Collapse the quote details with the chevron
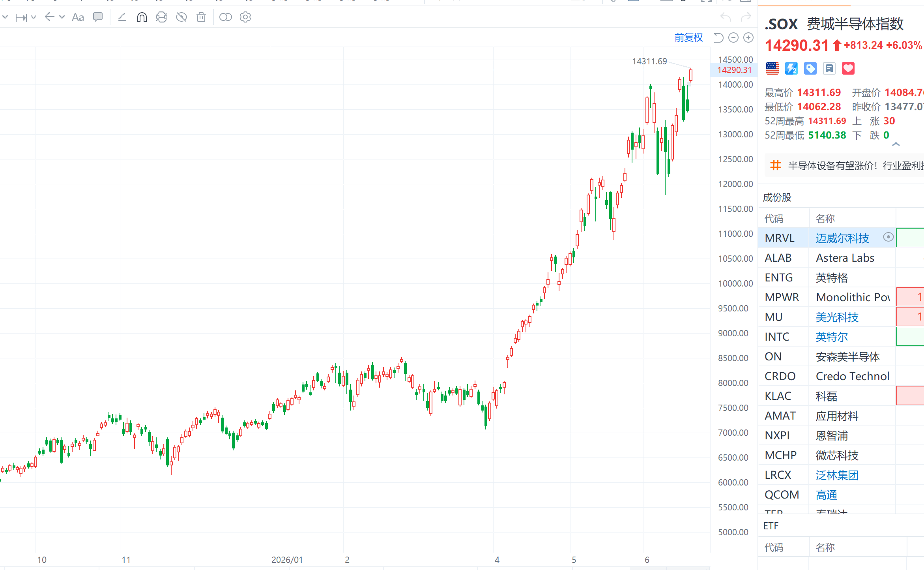Screen dimensions: 924x570 tap(896, 144)
